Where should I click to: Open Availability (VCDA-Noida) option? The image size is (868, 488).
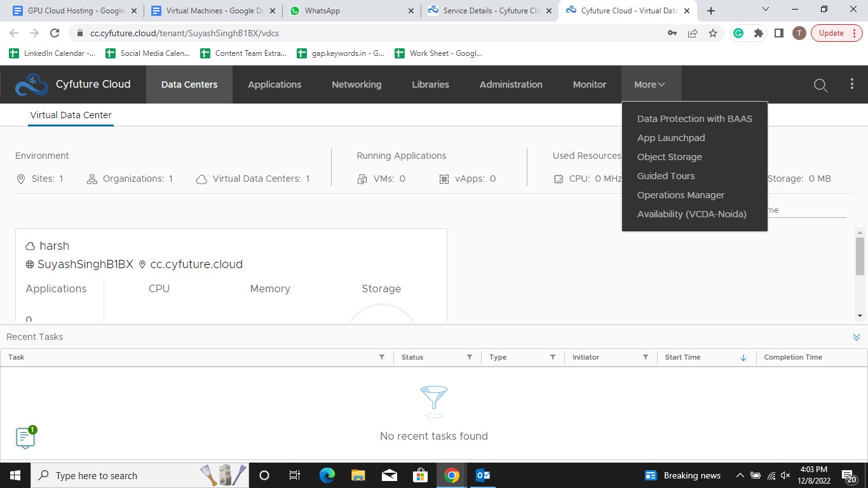[691, 214]
